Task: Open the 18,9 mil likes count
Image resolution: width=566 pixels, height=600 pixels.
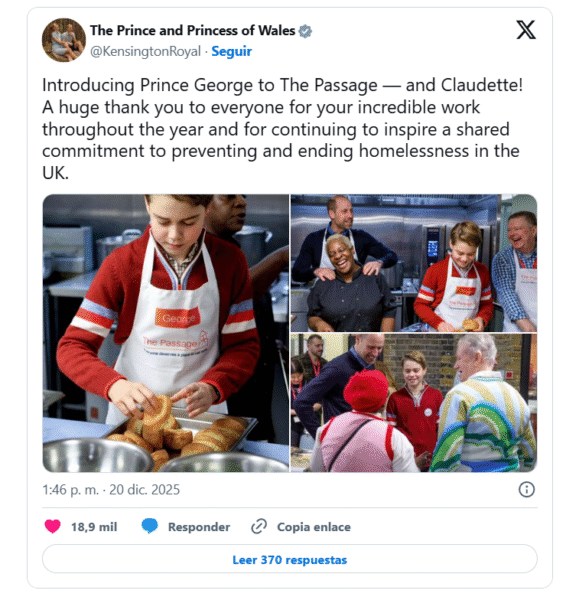Action: 94,527
